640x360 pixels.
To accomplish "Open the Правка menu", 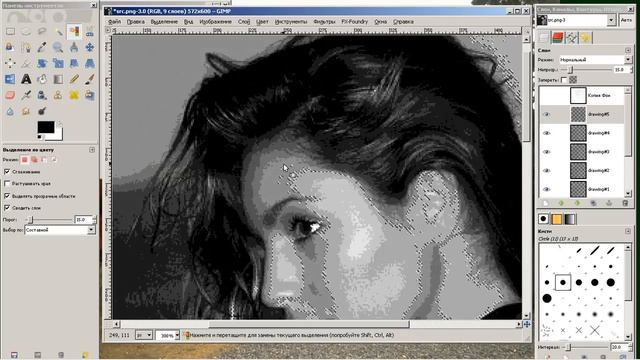I will pyautogui.click(x=136, y=22).
